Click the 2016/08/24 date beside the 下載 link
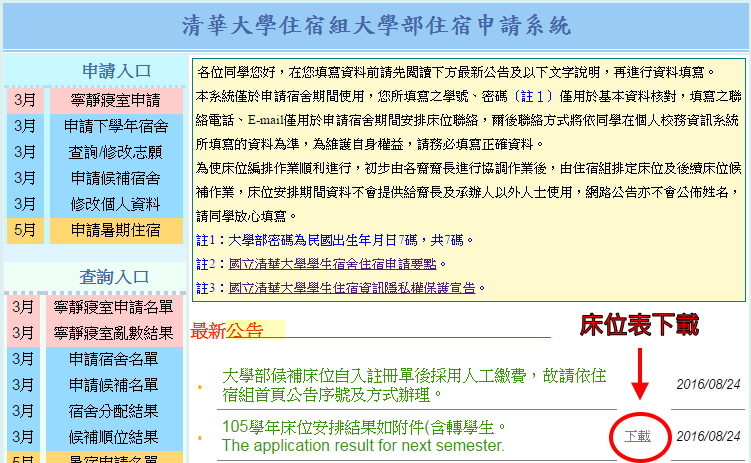The width and height of the screenshot is (751, 463). pos(708,436)
